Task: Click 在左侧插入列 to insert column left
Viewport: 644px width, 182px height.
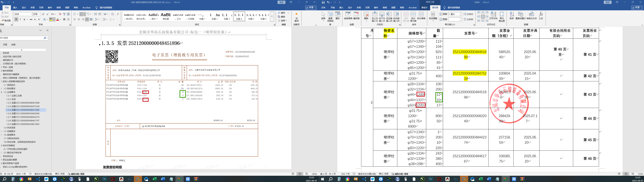Action: pos(389,17)
